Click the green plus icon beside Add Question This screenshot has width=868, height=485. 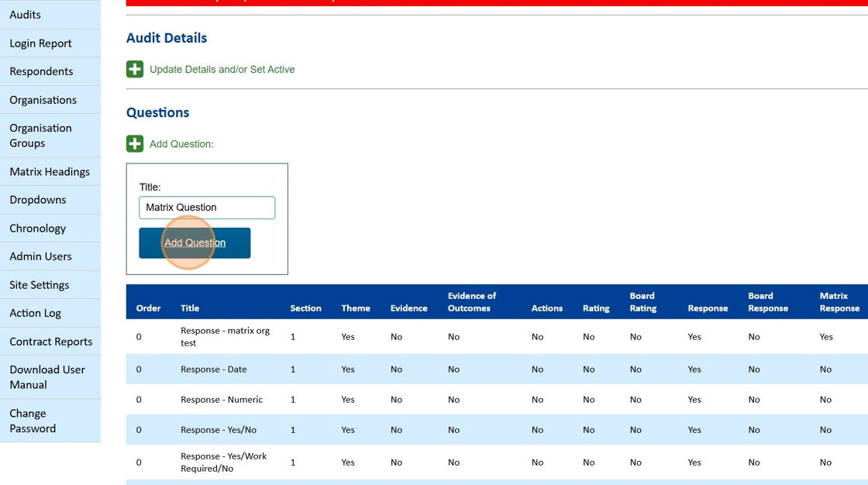click(x=135, y=143)
